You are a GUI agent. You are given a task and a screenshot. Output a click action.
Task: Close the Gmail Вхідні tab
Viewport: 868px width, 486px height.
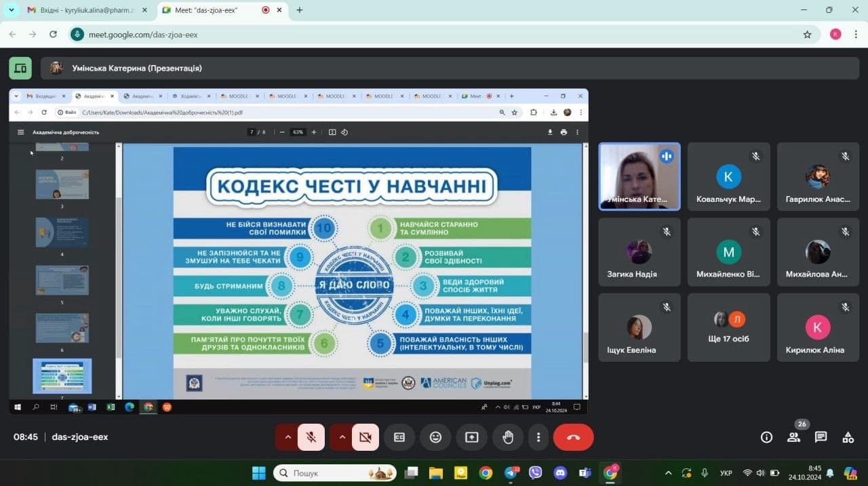[144, 10]
